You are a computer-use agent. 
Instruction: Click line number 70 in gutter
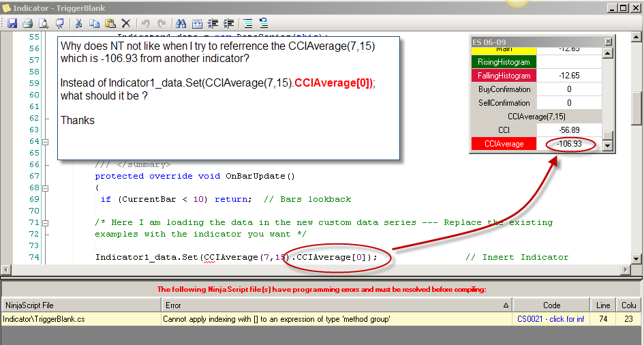pos(34,211)
